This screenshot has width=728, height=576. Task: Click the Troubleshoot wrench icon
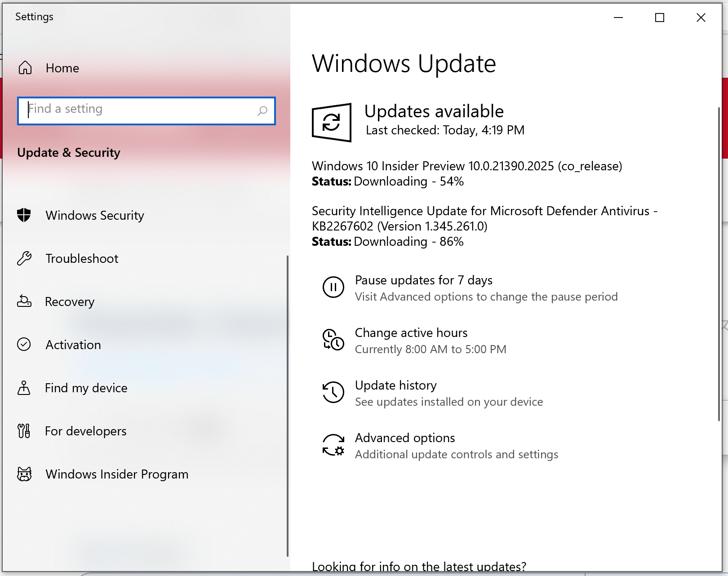point(24,258)
